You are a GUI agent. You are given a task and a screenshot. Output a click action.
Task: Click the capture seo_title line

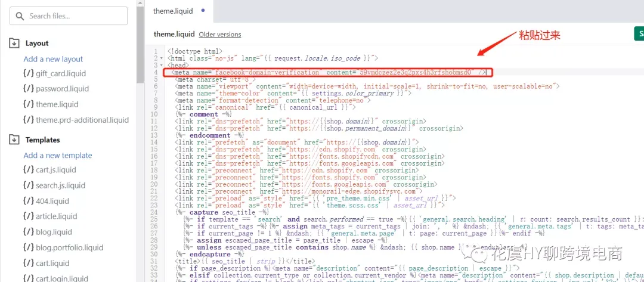coord(222,212)
